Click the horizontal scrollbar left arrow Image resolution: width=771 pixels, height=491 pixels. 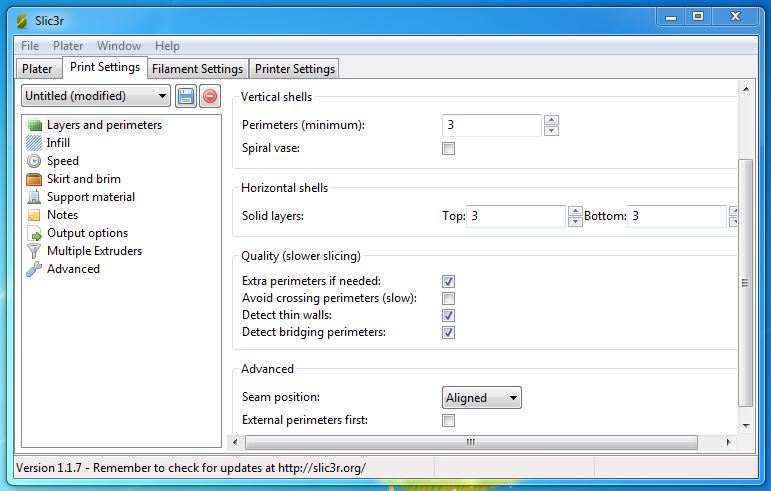point(235,442)
